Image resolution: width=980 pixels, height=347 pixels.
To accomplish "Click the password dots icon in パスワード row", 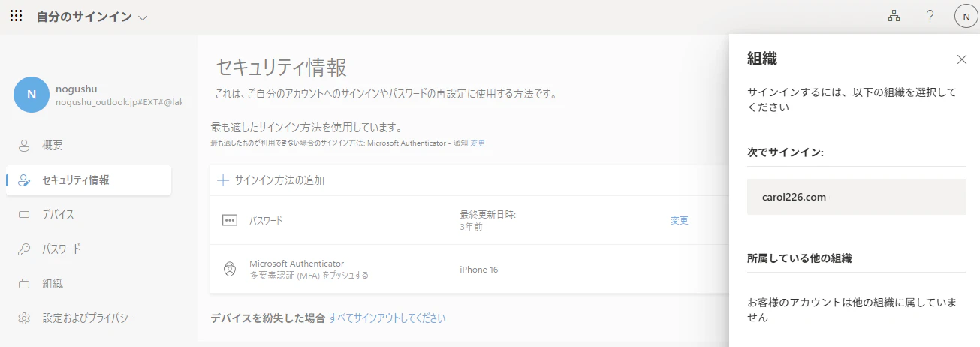I will pyautogui.click(x=230, y=221).
